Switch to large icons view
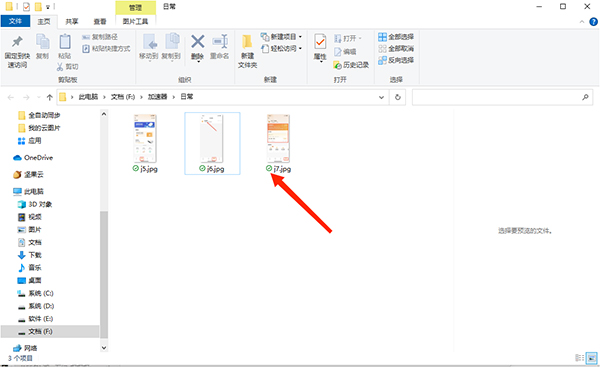 pyautogui.click(x=592, y=358)
